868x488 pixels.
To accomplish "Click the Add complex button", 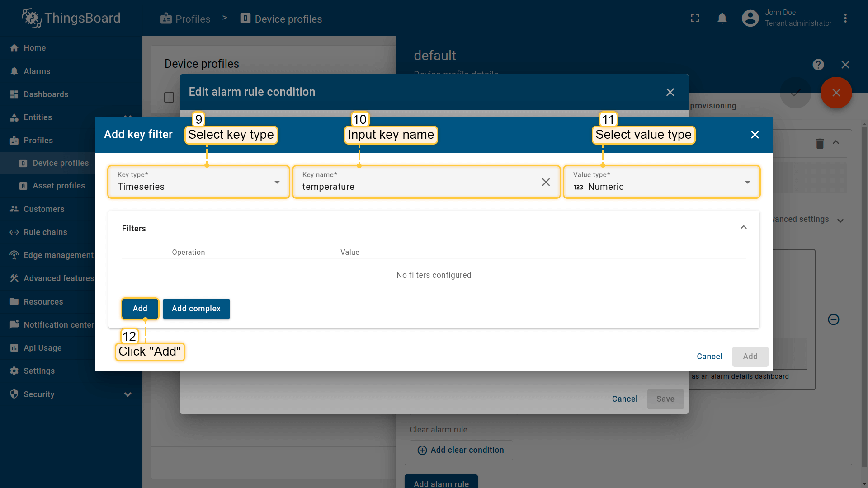I will pos(196,309).
